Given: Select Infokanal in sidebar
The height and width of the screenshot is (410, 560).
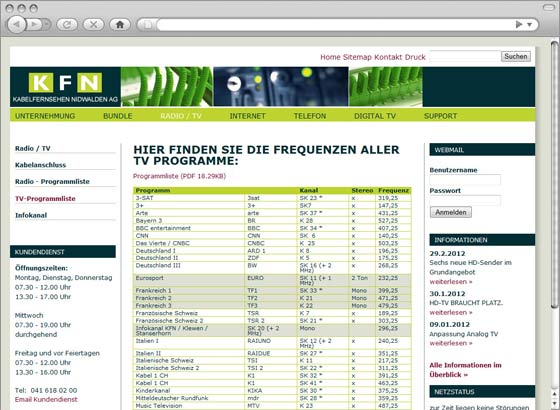Looking at the screenshot, I should 31,215.
